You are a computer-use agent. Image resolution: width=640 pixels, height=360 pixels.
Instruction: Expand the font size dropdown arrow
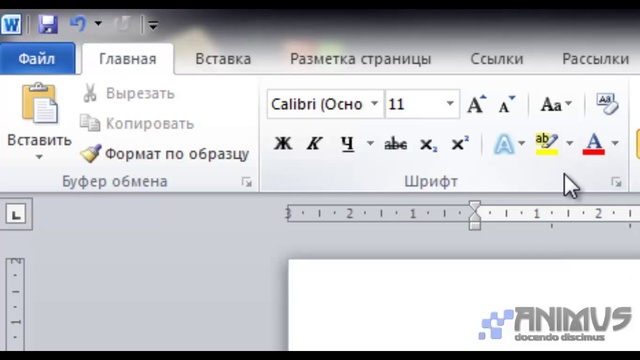(450, 104)
